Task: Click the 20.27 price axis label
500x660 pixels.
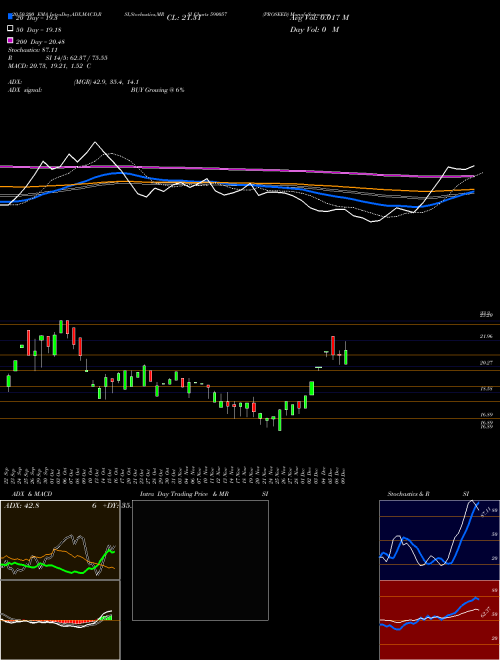Action: [x=486, y=362]
